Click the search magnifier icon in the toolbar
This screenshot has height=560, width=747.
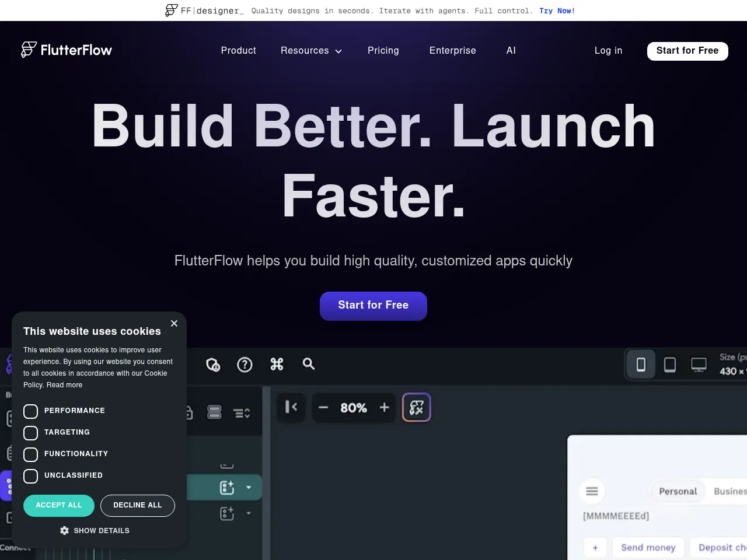tap(308, 364)
